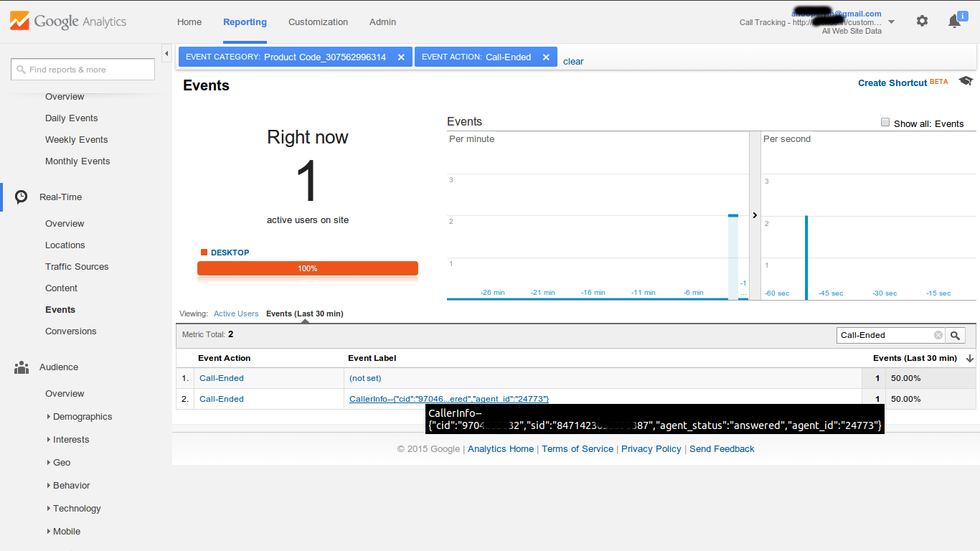
Task: Open Real-Time Content report
Action: [61, 288]
